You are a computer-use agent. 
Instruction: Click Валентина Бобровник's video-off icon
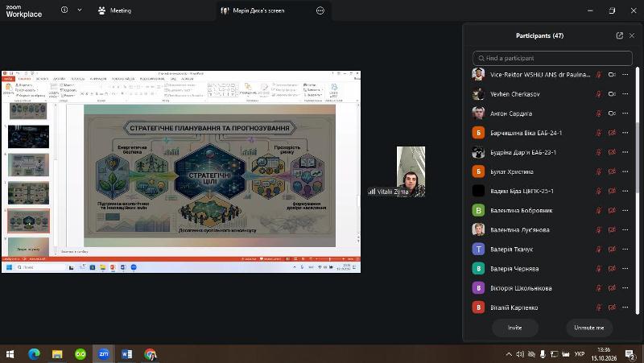click(612, 210)
